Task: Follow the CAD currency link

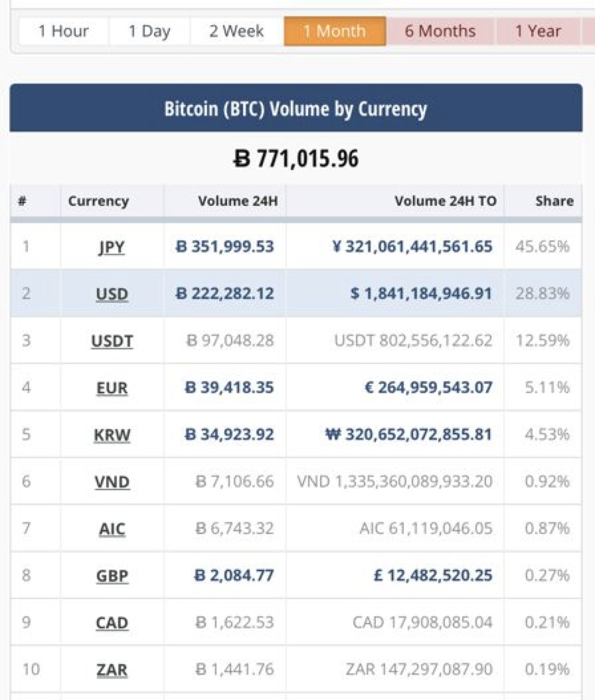Action: (x=112, y=623)
